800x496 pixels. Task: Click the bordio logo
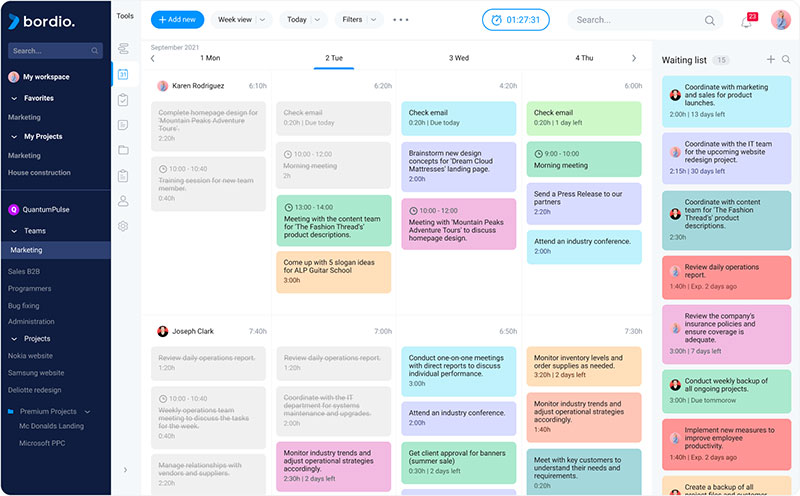(42, 21)
